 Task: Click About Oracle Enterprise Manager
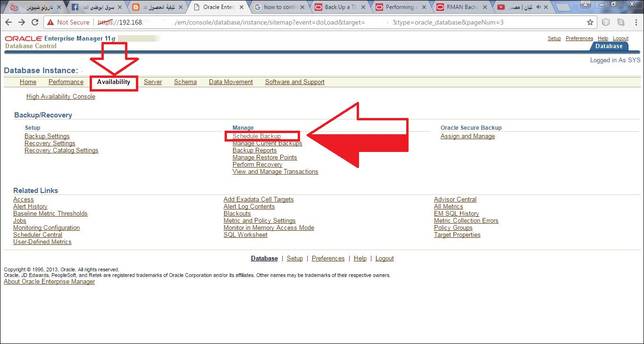click(50, 282)
